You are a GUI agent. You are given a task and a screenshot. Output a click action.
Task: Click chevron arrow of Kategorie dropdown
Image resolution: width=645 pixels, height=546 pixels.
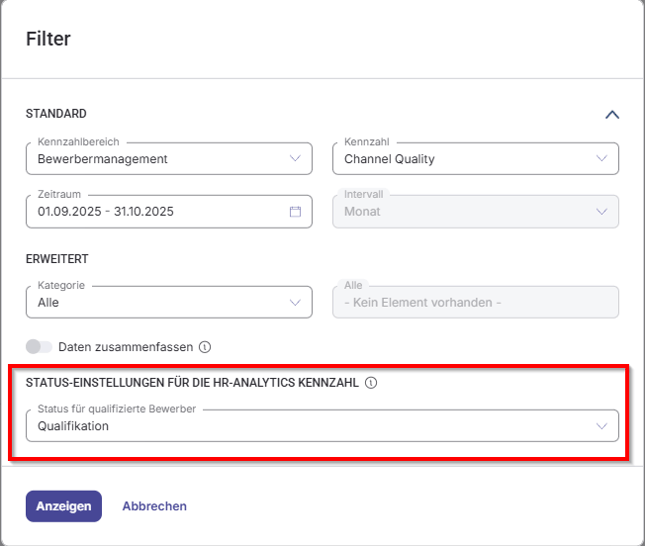[295, 302]
